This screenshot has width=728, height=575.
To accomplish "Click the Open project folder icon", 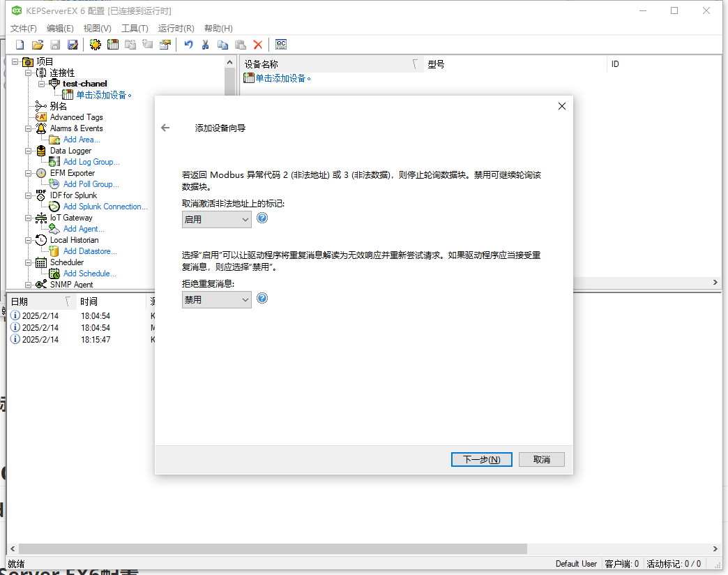I will (x=38, y=45).
